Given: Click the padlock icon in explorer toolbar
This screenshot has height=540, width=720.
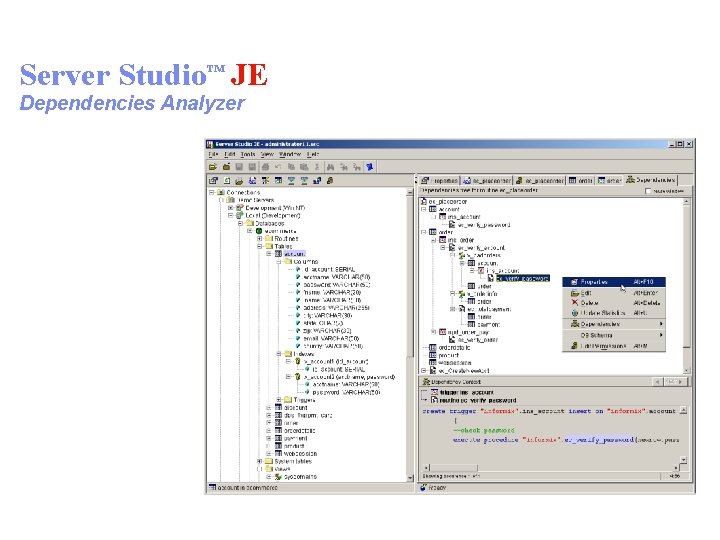Looking at the screenshot, I should (330, 181).
